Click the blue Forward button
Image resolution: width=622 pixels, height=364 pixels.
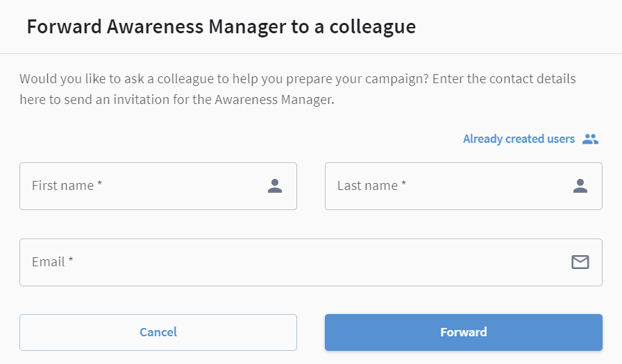coord(463,332)
